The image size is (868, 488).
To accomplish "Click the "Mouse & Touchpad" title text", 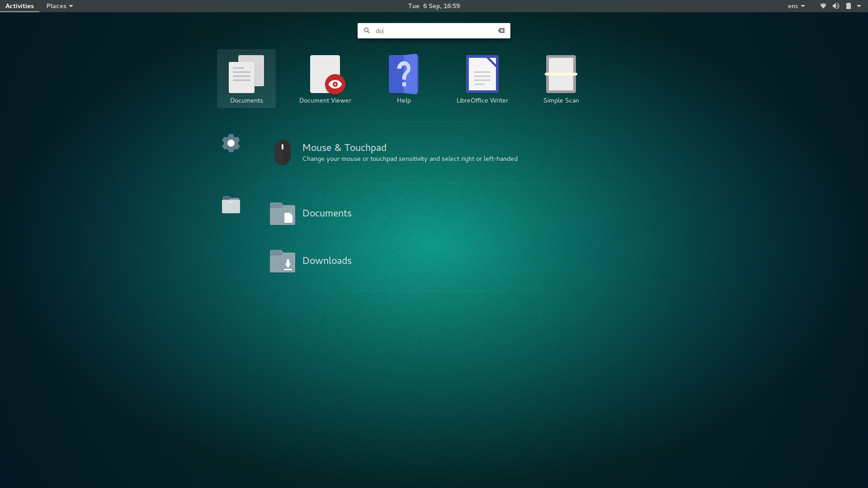I will (344, 148).
